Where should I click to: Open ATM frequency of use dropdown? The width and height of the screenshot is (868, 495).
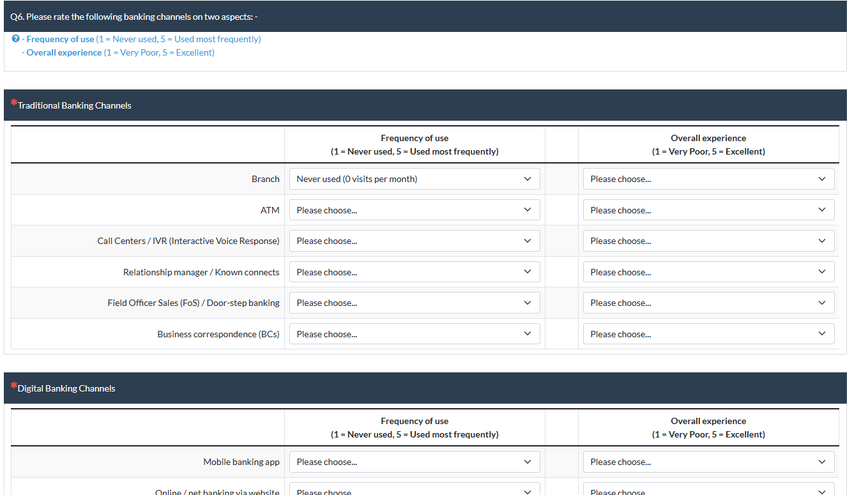[x=415, y=210]
